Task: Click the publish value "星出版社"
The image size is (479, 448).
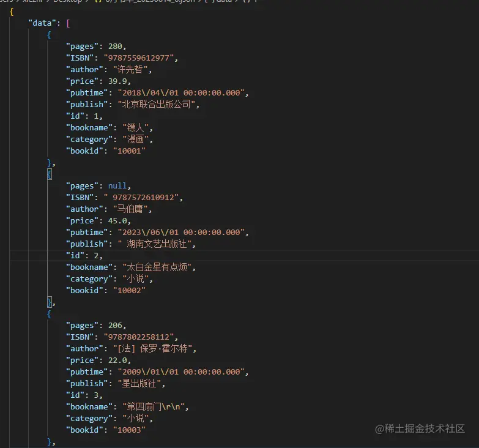Action: tap(139, 384)
